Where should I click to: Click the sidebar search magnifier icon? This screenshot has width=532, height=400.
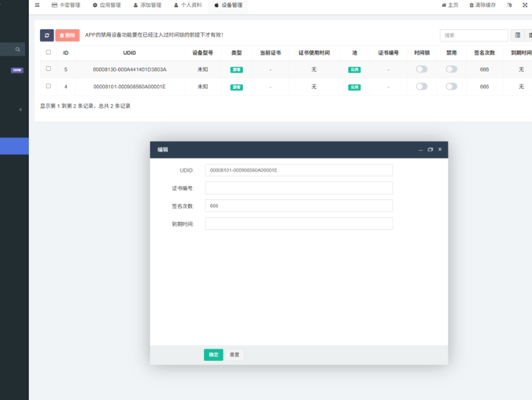click(x=17, y=50)
